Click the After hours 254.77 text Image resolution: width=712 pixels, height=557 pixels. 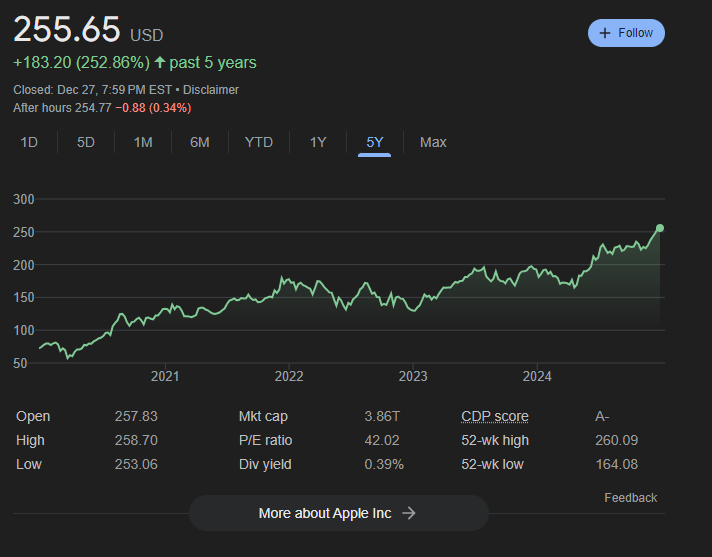[62, 108]
